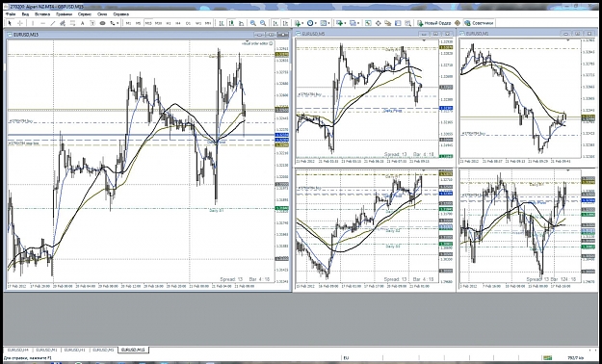The image size is (602, 364).
Task: Open the arrows objects dropdown
Action: (114, 23)
